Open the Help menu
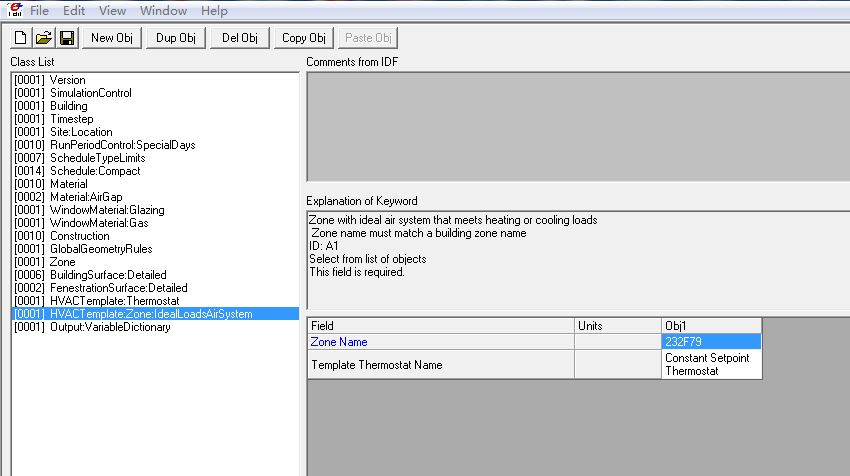 pyautogui.click(x=214, y=11)
